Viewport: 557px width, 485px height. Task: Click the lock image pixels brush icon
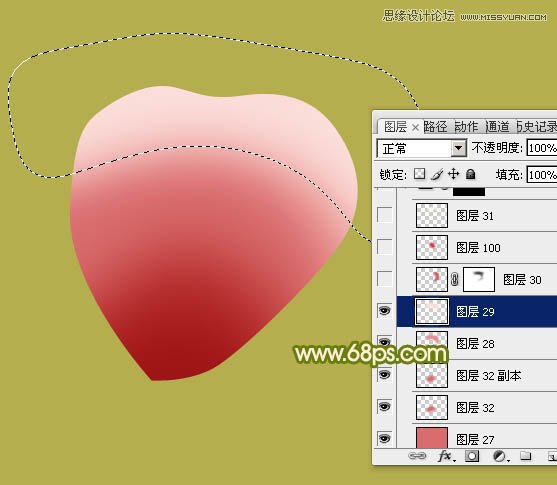(437, 174)
